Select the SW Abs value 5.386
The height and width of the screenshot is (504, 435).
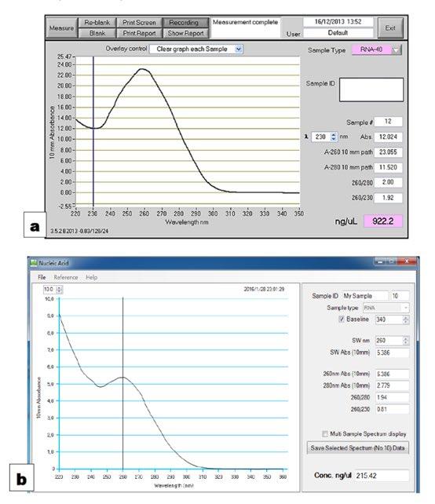pyautogui.click(x=393, y=352)
